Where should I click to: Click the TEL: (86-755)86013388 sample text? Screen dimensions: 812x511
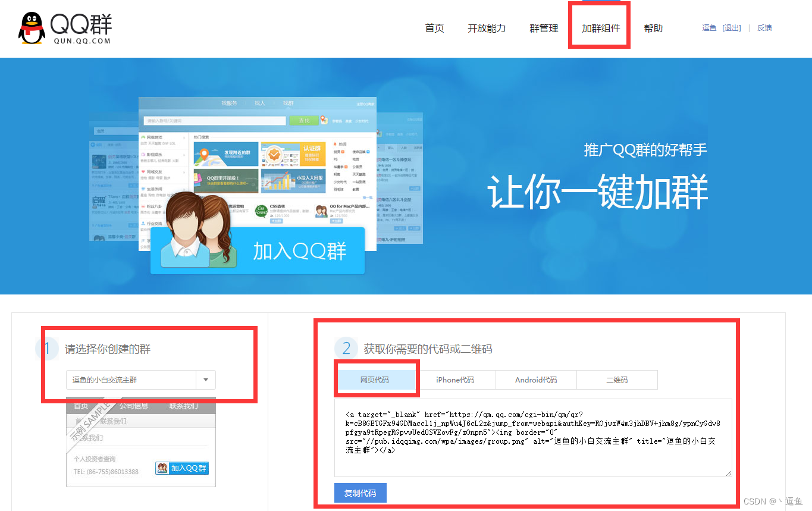(x=106, y=472)
